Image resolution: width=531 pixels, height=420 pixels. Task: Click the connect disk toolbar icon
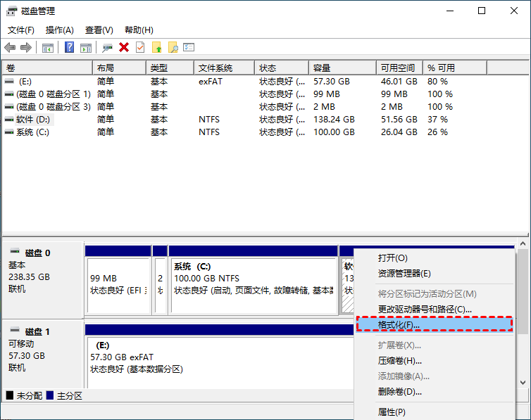[x=107, y=48]
